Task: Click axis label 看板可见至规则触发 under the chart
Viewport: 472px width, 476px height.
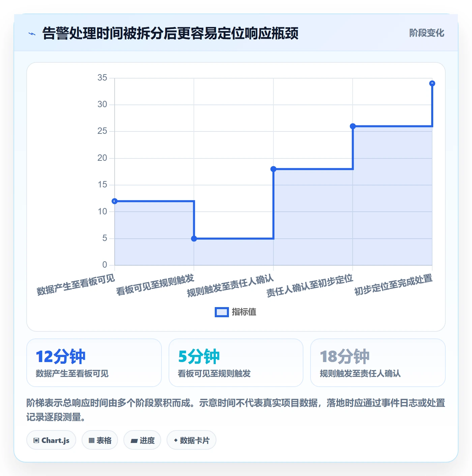Action: tap(155, 285)
